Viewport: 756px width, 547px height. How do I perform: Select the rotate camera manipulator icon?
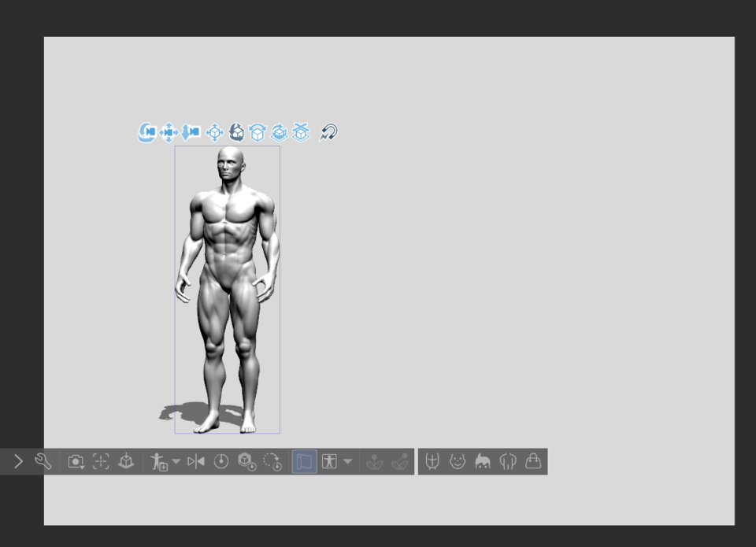pyautogui.click(x=146, y=132)
